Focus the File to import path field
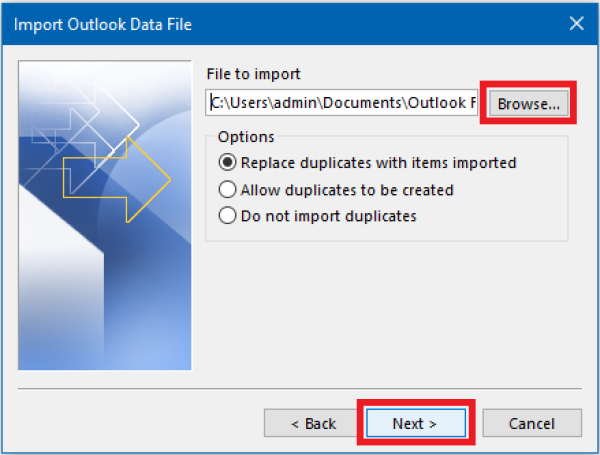 coord(343,103)
